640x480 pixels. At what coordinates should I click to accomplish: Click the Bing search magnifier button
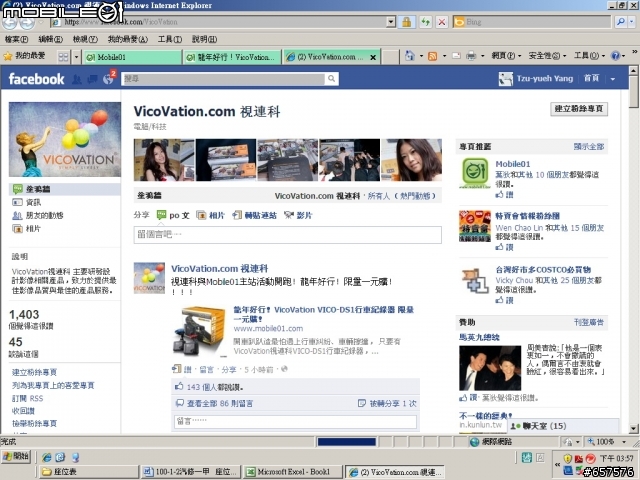620,22
